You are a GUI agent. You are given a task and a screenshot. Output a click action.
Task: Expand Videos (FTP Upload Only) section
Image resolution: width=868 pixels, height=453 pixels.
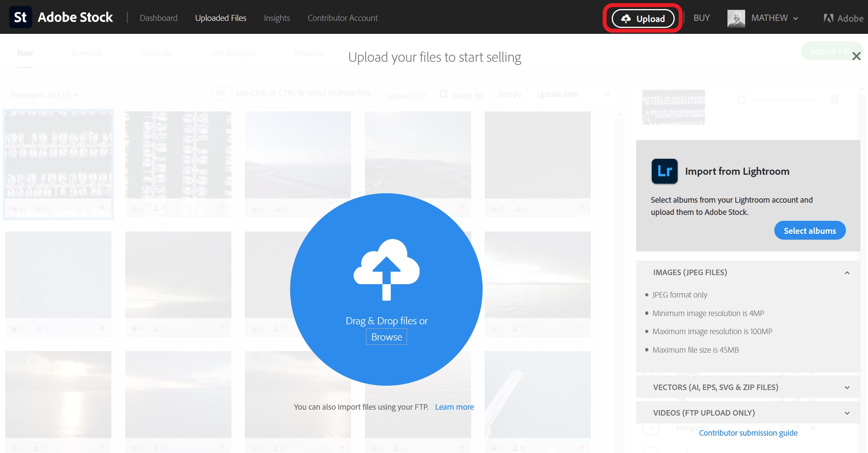click(x=847, y=413)
